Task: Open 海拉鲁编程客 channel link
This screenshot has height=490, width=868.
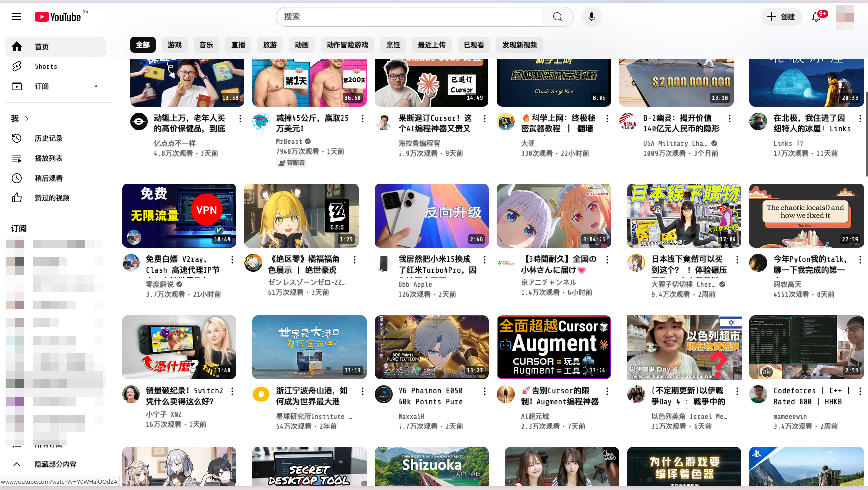Action: 419,143
